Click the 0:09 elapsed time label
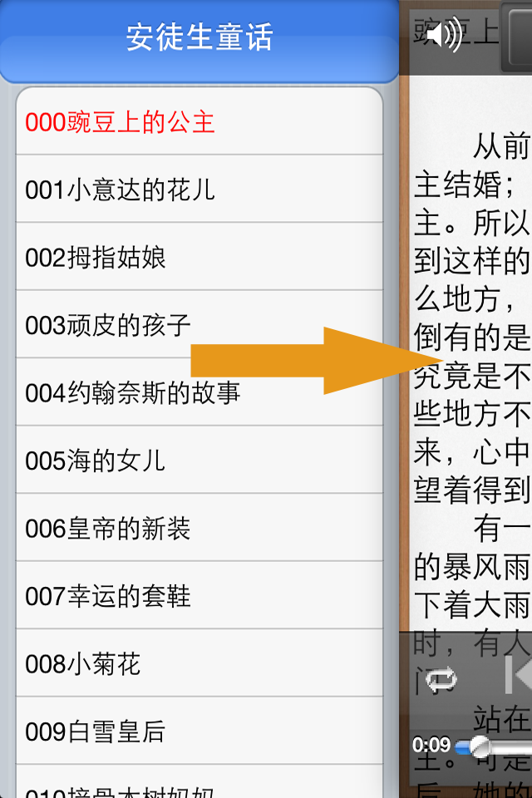The height and width of the screenshot is (798, 532). pyautogui.click(x=431, y=745)
